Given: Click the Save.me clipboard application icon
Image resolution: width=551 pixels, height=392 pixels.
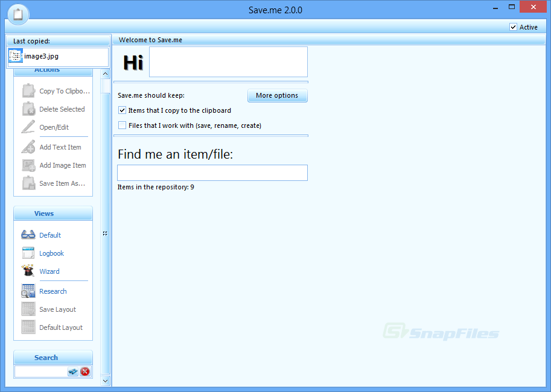Looking at the screenshot, I should click(18, 14).
